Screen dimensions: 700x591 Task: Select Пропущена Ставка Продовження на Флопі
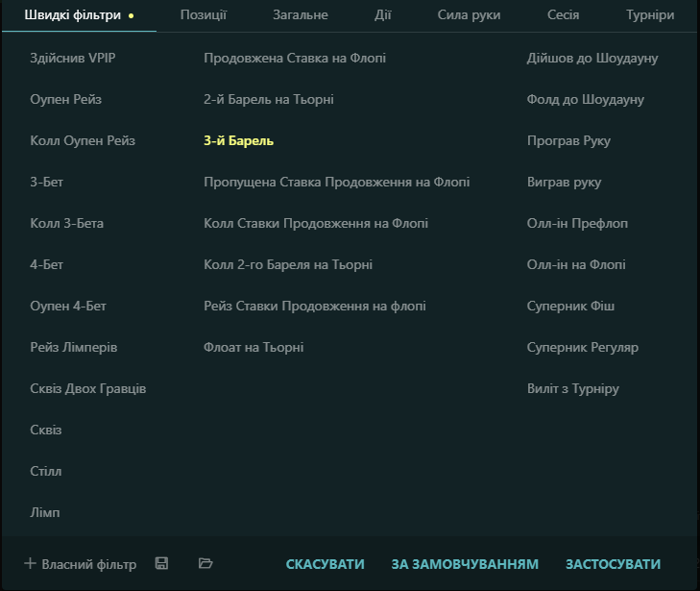click(x=337, y=182)
